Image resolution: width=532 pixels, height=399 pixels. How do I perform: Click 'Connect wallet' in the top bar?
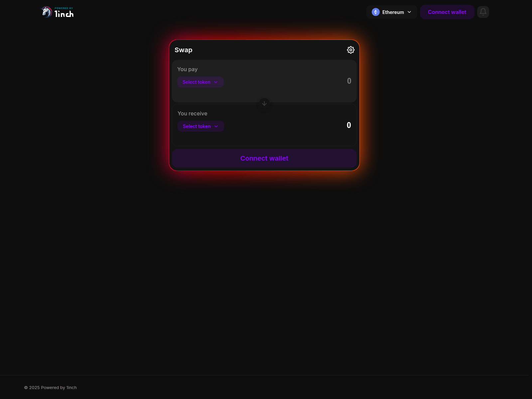click(447, 12)
